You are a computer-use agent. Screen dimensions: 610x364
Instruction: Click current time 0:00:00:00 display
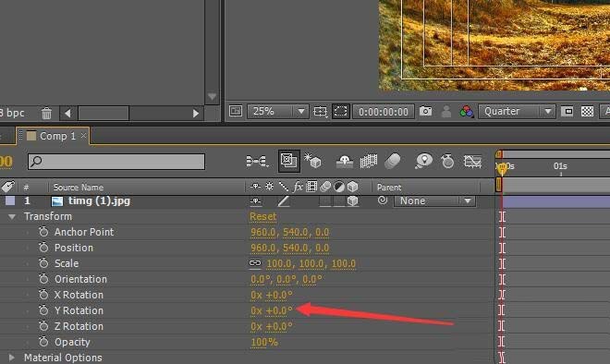click(x=384, y=112)
